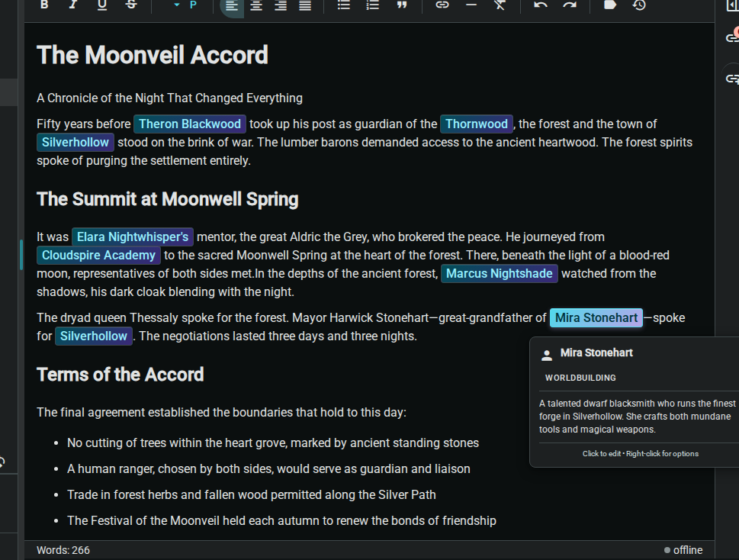Screen dimensions: 739x560
Task: Insert a hyperlink with the chain icon
Action: pos(442,6)
